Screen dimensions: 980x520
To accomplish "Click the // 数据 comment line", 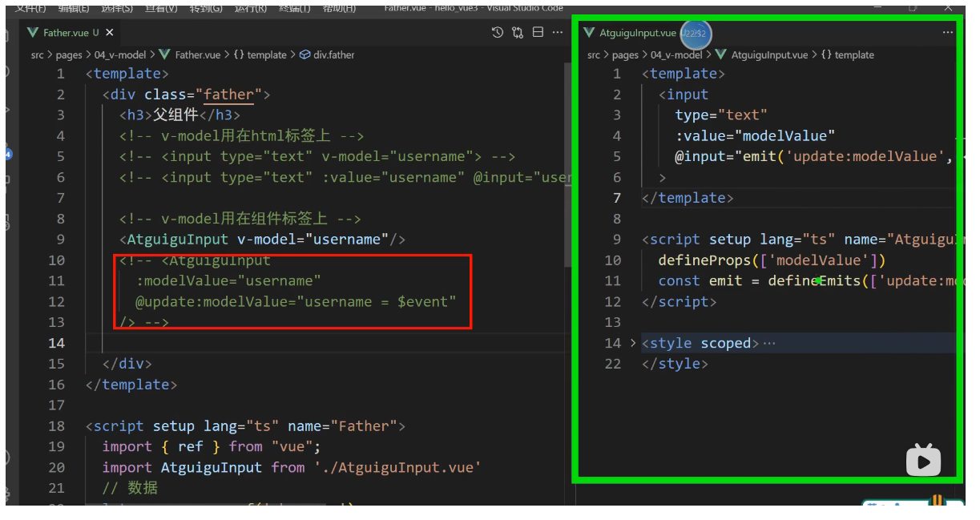I will (130, 489).
